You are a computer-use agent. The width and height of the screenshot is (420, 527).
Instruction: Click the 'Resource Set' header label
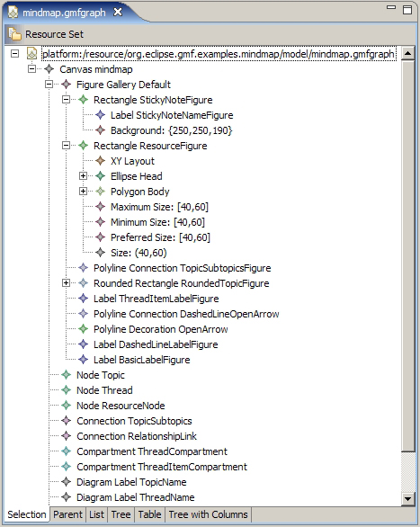pos(54,34)
